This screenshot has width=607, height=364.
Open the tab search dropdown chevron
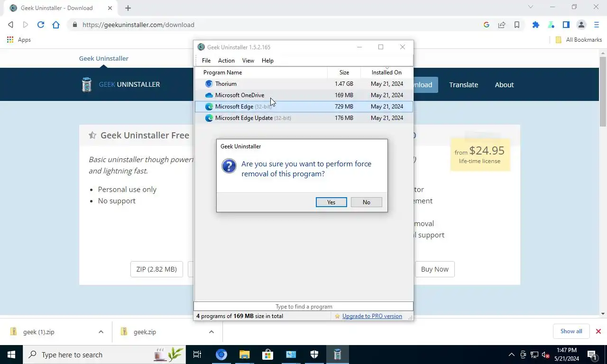[531, 7]
